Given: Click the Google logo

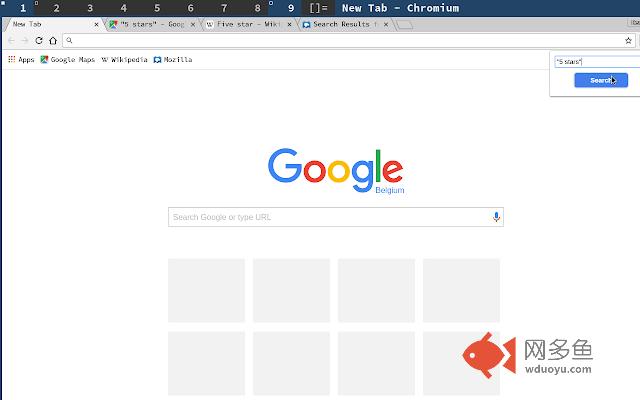Looking at the screenshot, I should (335, 170).
